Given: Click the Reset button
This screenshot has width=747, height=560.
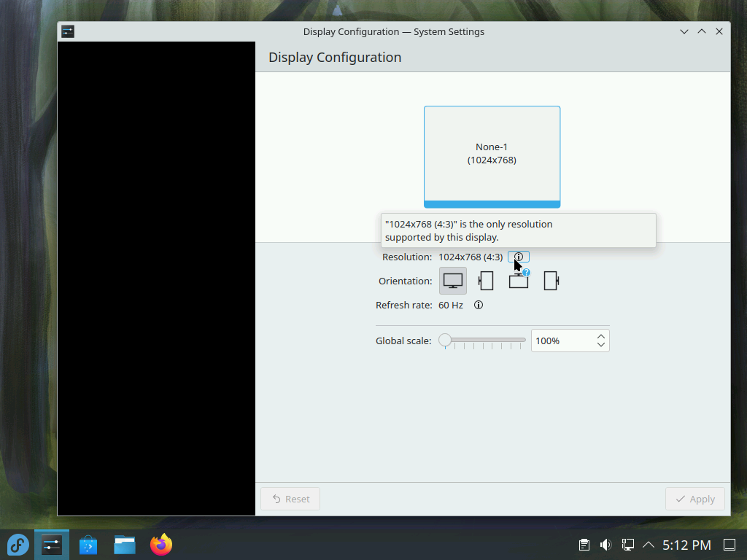Looking at the screenshot, I should (x=290, y=499).
